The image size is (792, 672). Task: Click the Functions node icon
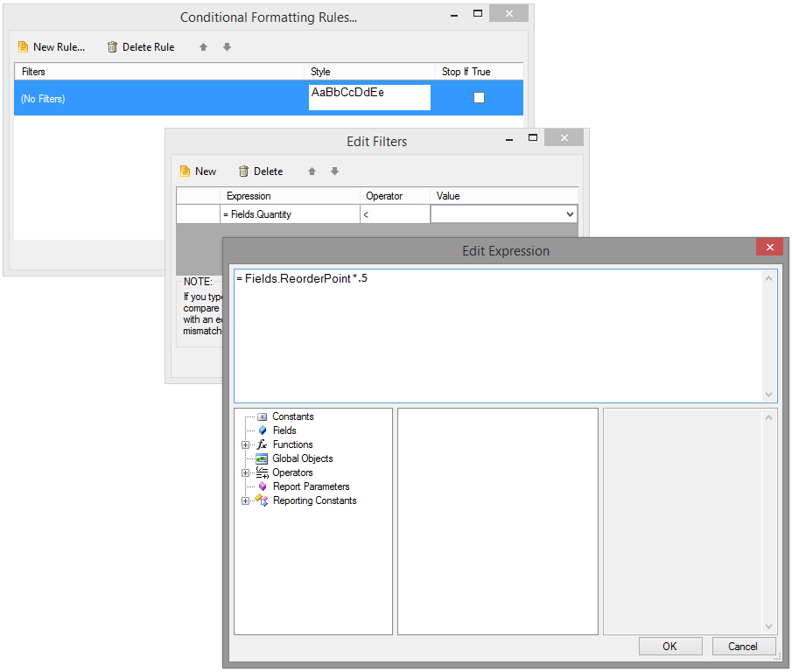(x=263, y=444)
